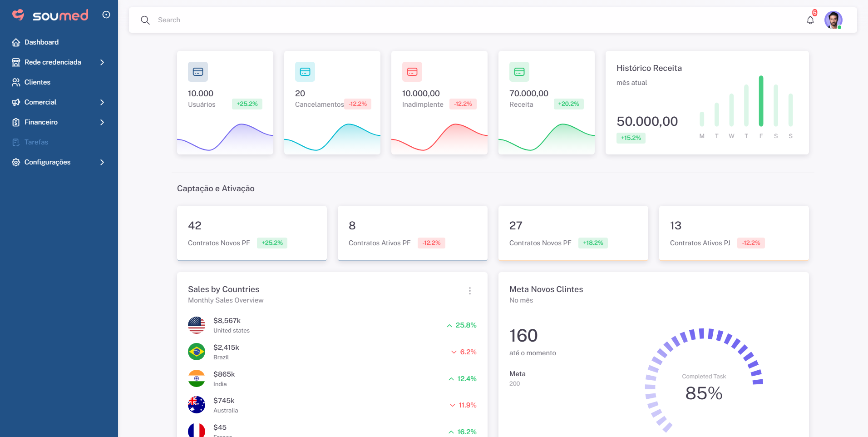Expand the Configurações menu chevron
The width and height of the screenshot is (868, 437).
click(x=102, y=162)
